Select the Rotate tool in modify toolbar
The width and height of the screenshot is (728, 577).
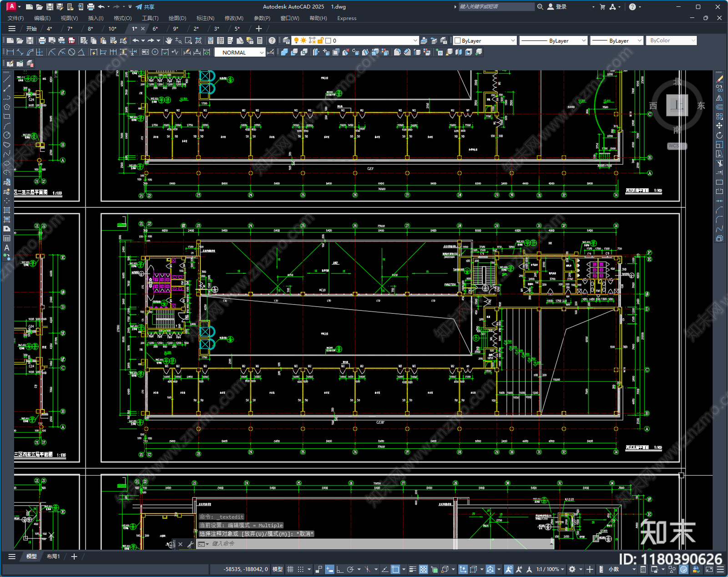click(719, 135)
